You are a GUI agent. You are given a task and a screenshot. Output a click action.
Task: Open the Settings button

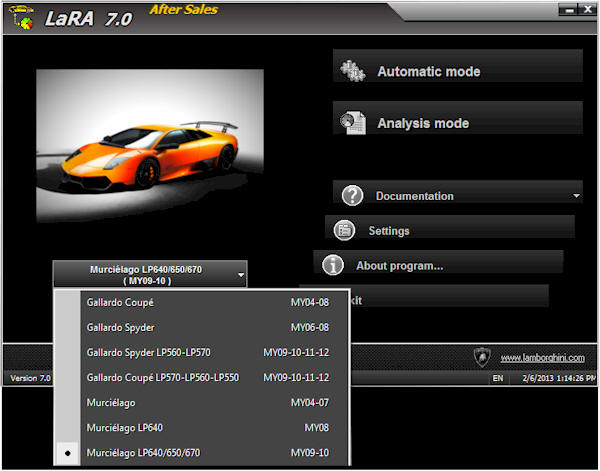click(x=450, y=227)
